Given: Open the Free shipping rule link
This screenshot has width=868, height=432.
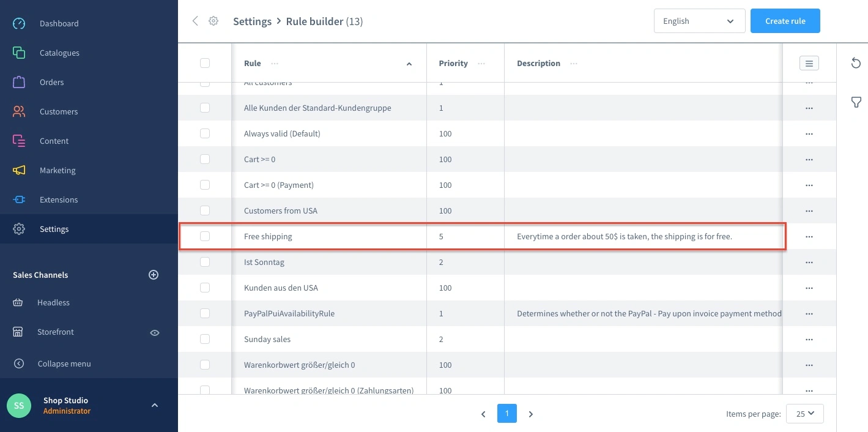Looking at the screenshot, I should click(x=268, y=236).
